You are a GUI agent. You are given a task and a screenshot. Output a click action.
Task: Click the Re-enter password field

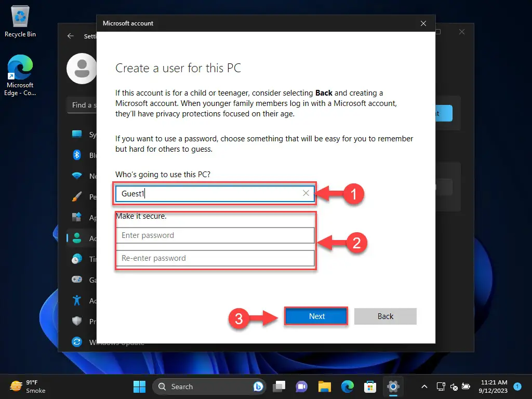215,258
